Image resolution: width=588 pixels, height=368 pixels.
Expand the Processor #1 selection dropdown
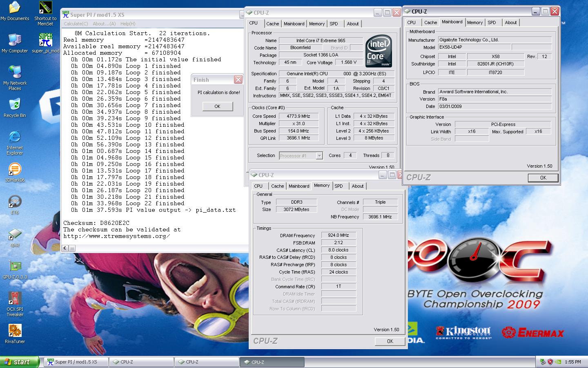tap(319, 155)
